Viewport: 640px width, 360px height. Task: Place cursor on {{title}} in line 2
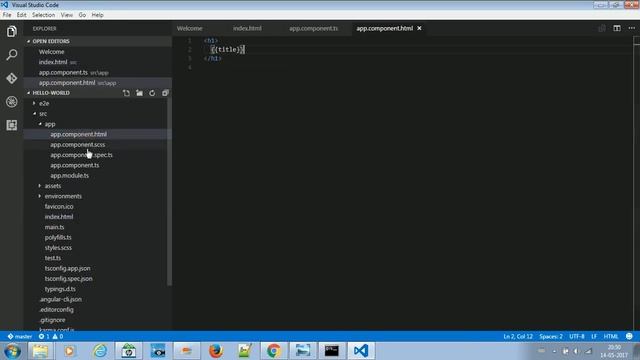click(x=228, y=49)
